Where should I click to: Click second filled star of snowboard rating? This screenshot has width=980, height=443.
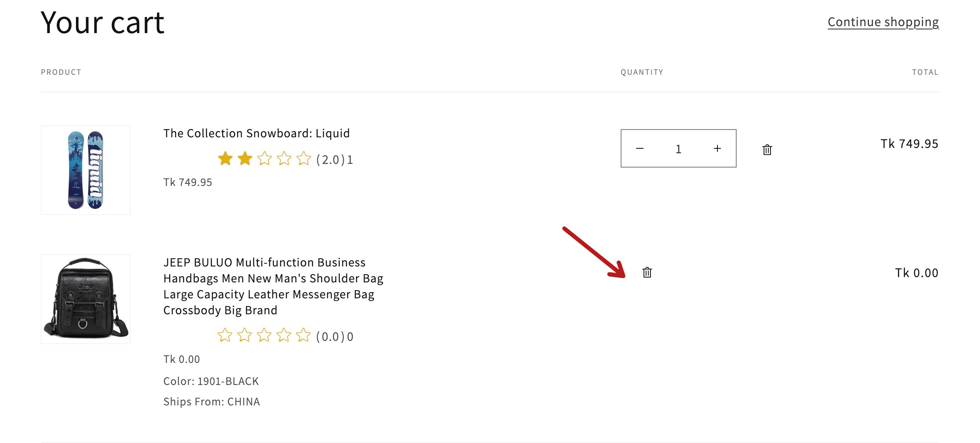click(x=245, y=159)
